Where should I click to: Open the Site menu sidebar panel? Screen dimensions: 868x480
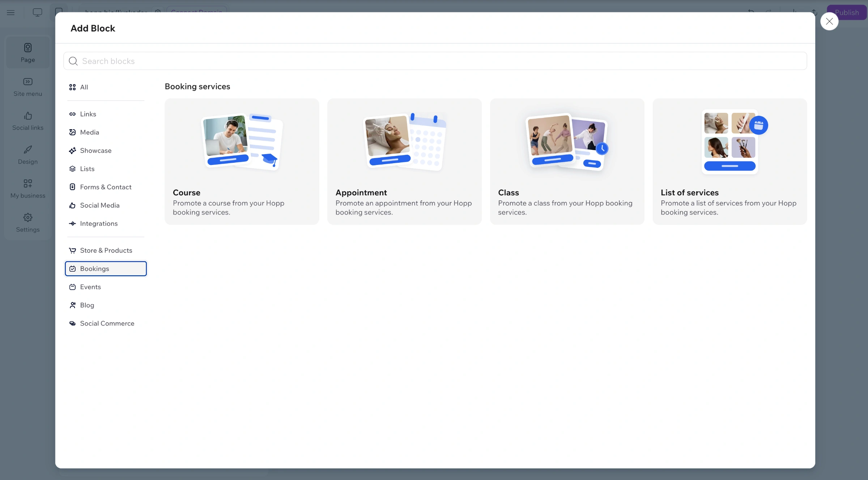tap(28, 87)
